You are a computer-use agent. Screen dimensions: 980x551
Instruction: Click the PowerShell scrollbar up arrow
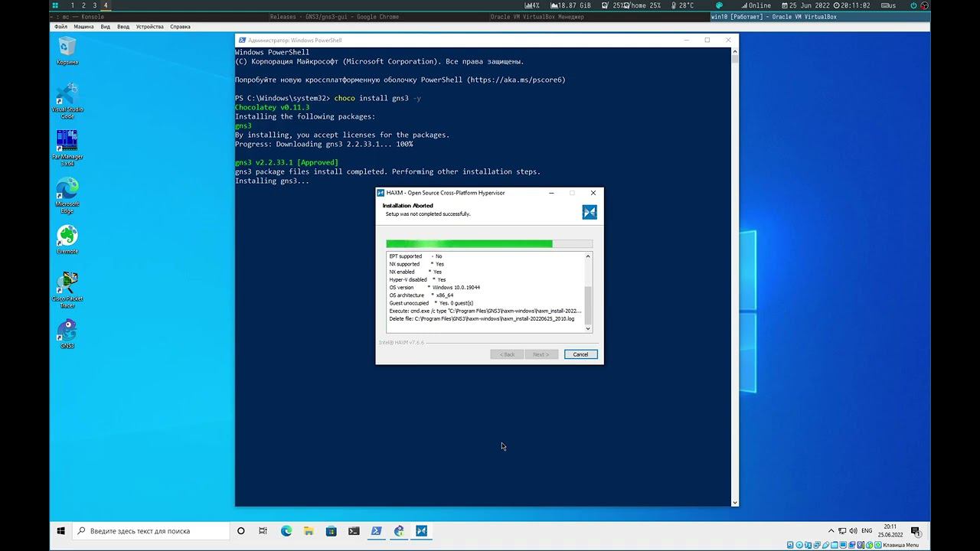pos(735,51)
